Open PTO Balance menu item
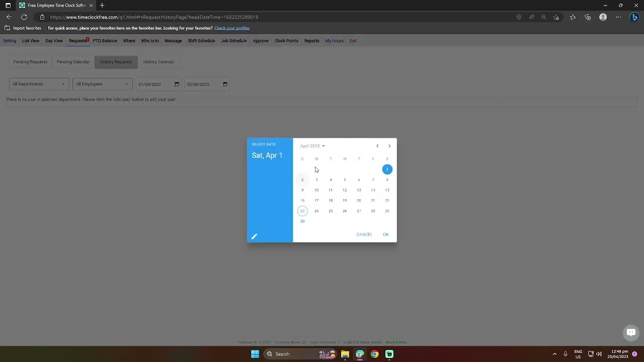 point(105,41)
